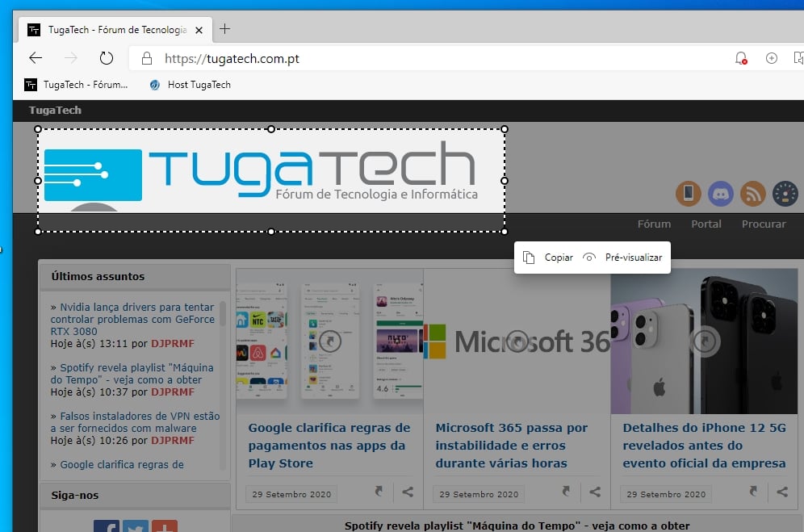Open Google clarifica regras de pagamentos headline
This screenshot has width=804, height=532.
pos(329,446)
